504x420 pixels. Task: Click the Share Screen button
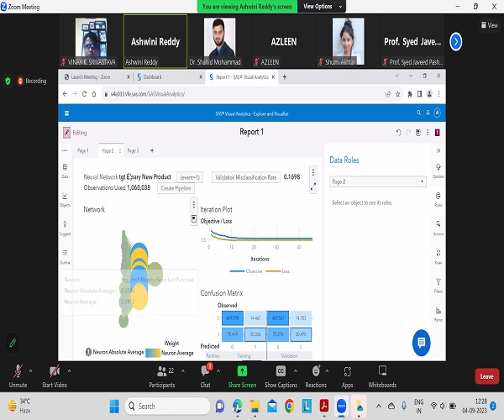[x=242, y=376]
